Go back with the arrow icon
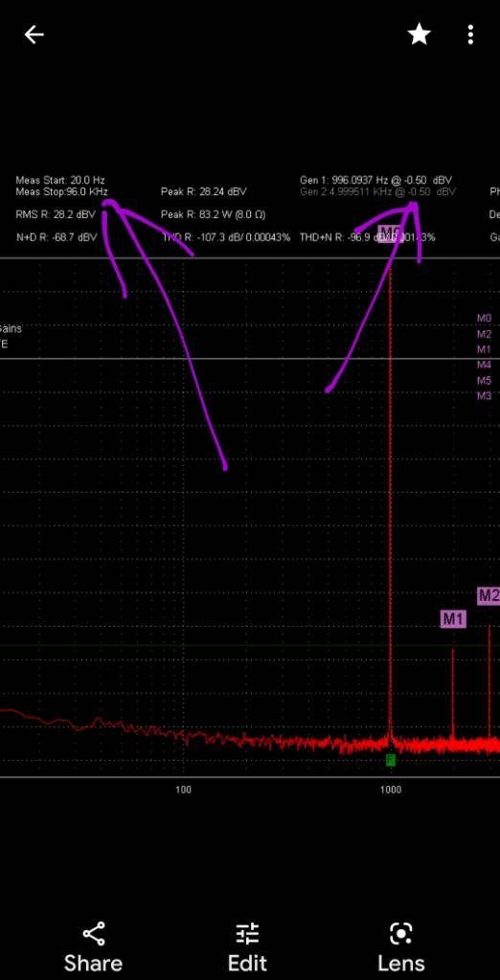The height and width of the screenshot is (980, 500). (x=34, y=35)
